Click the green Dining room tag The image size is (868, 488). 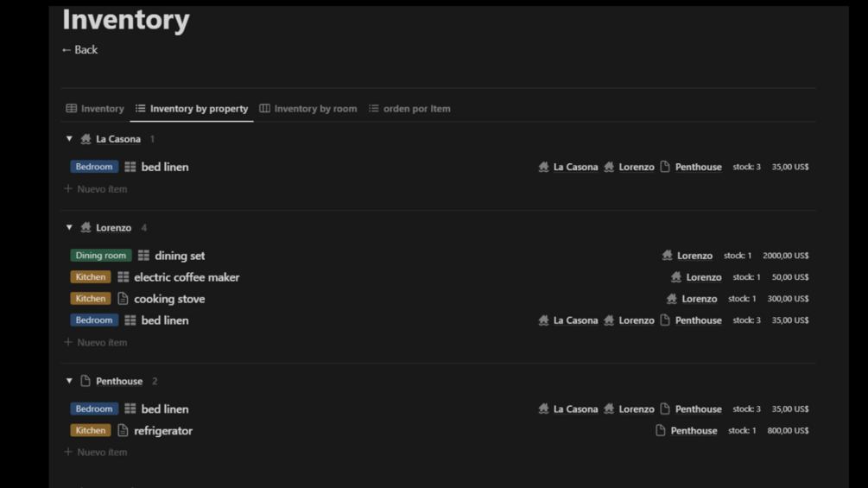[101, 256]
